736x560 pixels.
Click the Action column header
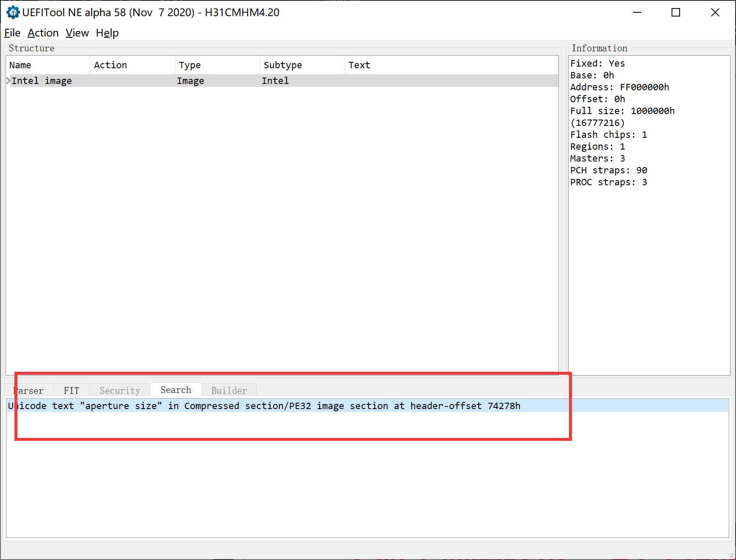(110, 65)
